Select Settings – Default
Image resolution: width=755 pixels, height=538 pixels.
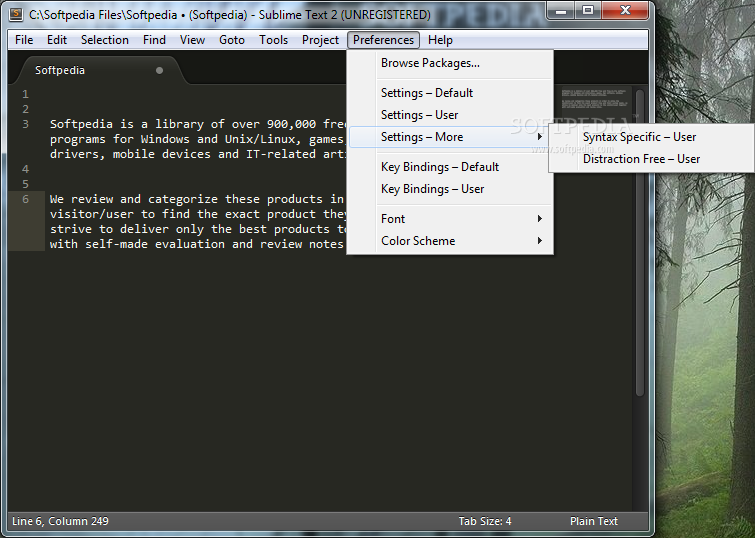pos(450,92)
